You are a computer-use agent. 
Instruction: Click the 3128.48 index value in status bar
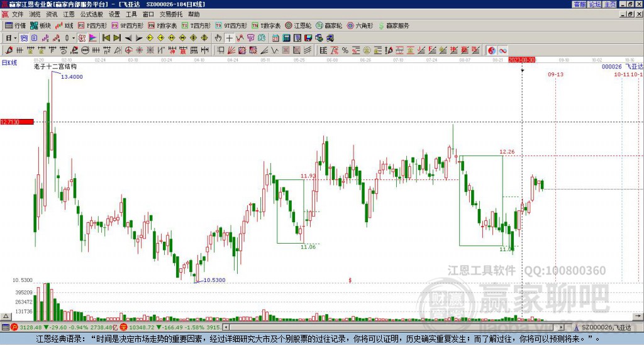click(30, 327)
